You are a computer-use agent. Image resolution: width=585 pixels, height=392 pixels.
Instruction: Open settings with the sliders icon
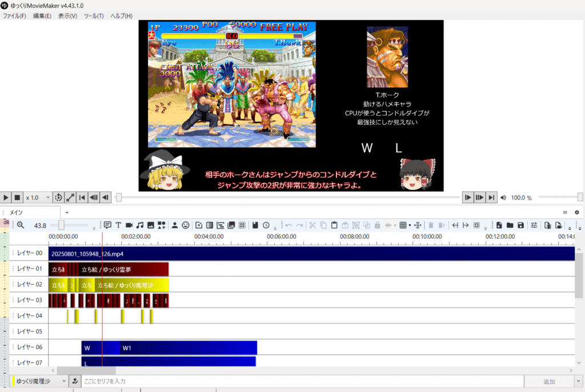[534, 225]
